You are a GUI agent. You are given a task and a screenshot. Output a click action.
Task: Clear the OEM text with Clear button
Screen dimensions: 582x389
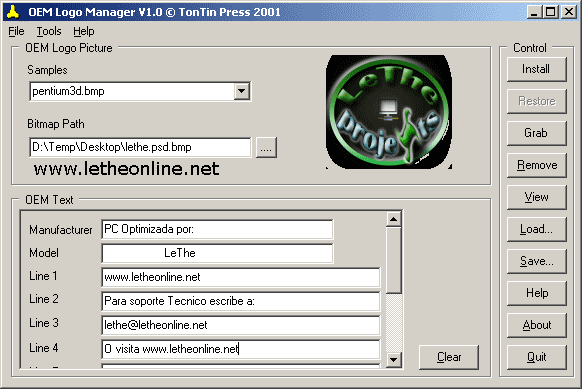coord(449,357)
